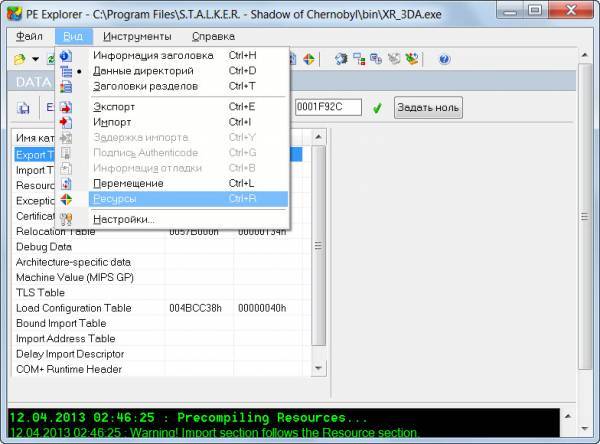Click the Экспорт red arrow icon in the menu
The image size is (600, 444).
pos(66,107)
